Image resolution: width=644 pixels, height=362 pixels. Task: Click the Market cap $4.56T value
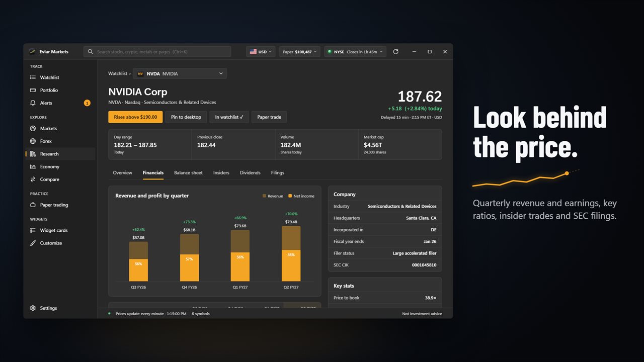click(x=372, y=145)
